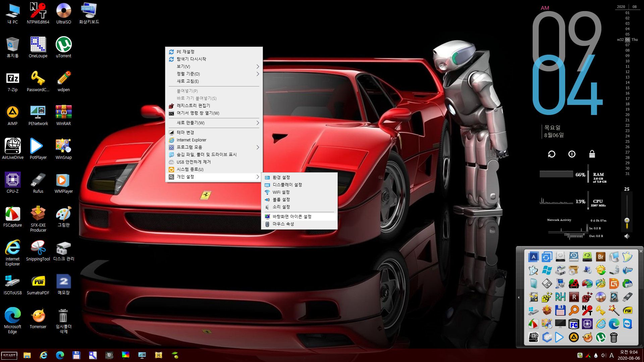Select the WMPlayer desktop icon
Image resolution: width=644 pixels, height=362 pixels.
63,183
